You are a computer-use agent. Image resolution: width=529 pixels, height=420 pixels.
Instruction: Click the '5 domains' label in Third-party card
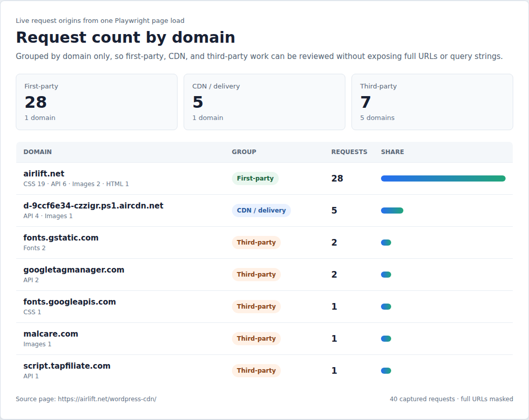[x=377, y=118]
